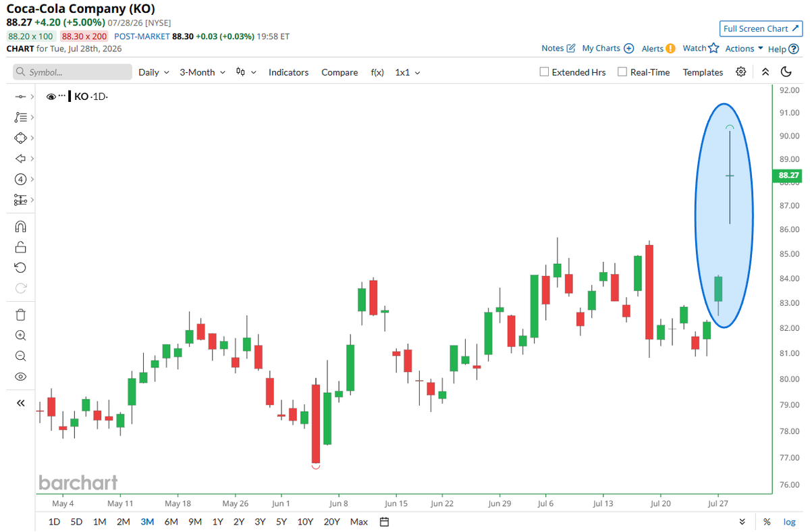This screenshot has width=810, height=532.
Task: Click the redo arrow icon
Action: pyautogui.click(x=20, y=288)
